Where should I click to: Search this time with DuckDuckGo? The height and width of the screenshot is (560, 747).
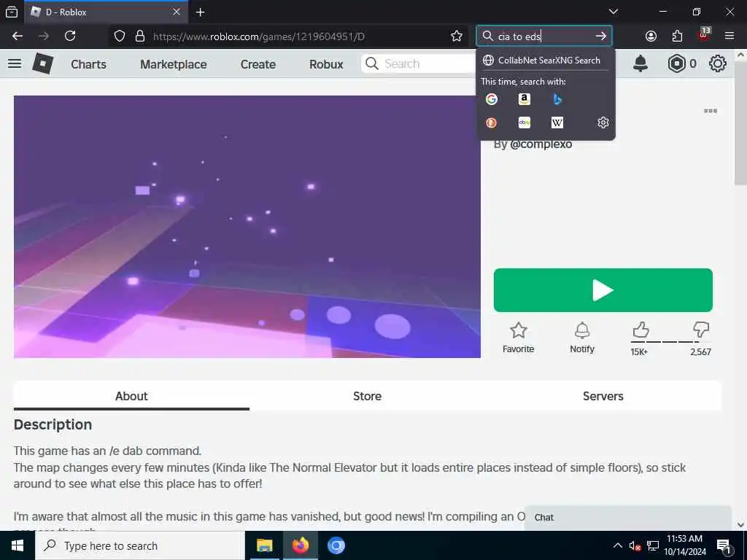492,122
